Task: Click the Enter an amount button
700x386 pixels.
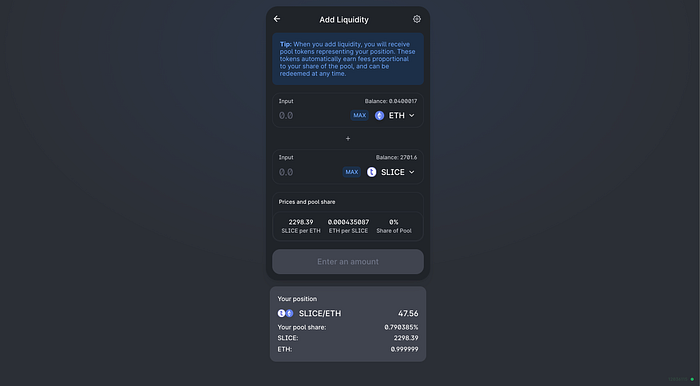Action: coord(348,261)
